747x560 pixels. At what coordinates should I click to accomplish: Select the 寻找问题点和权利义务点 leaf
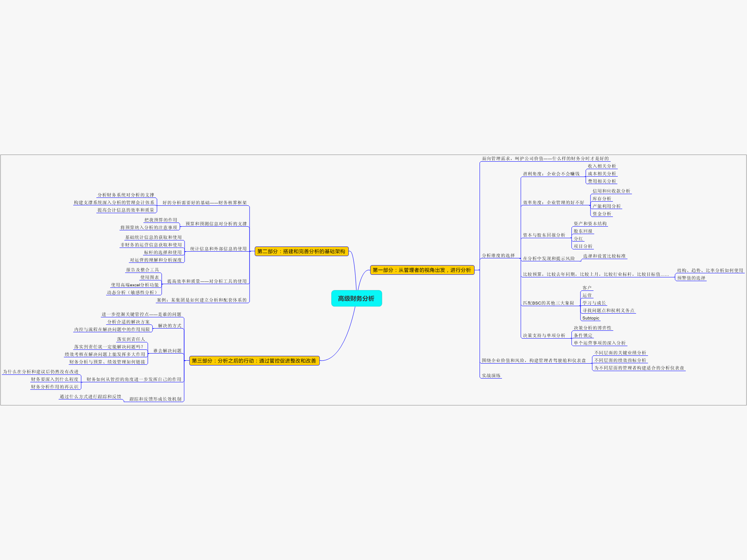pyautogui.click(x=608, y=311)
